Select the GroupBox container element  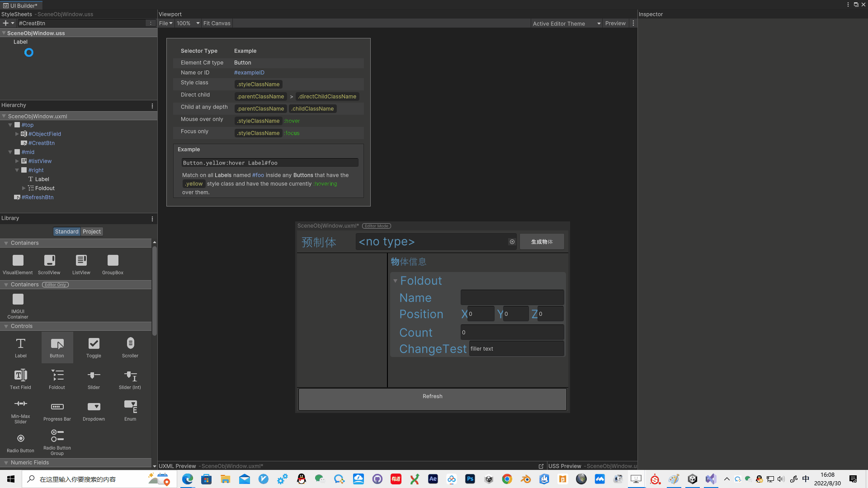pyautogui.click(x=112, y=262)
